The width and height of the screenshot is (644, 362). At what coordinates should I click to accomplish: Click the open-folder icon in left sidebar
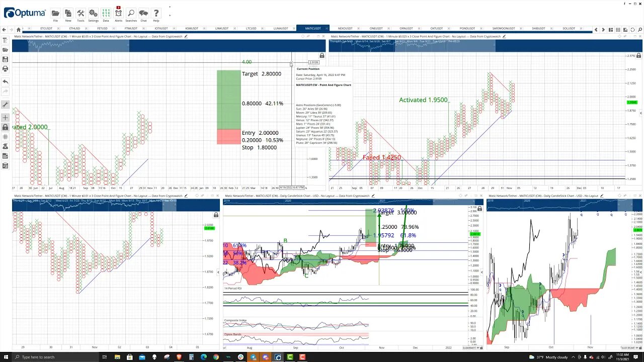pyautogui.click(x=5, y=50)
